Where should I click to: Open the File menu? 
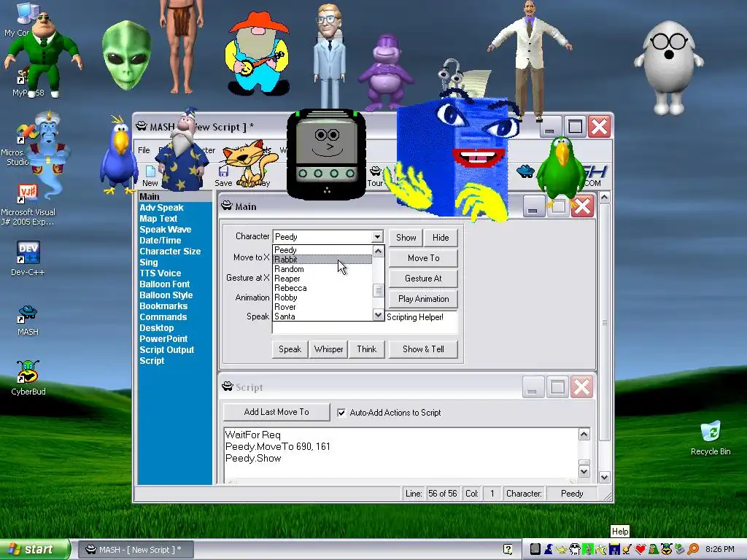pos(144,150)
